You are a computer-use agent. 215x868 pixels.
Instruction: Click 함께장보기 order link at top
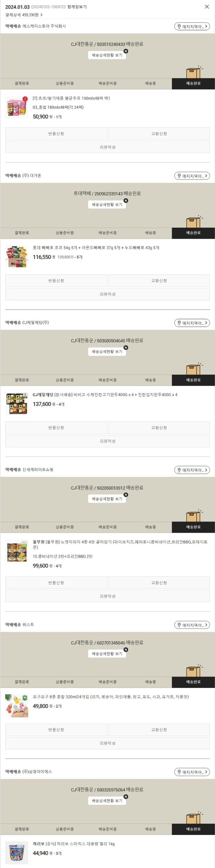[x=77, y=7]
